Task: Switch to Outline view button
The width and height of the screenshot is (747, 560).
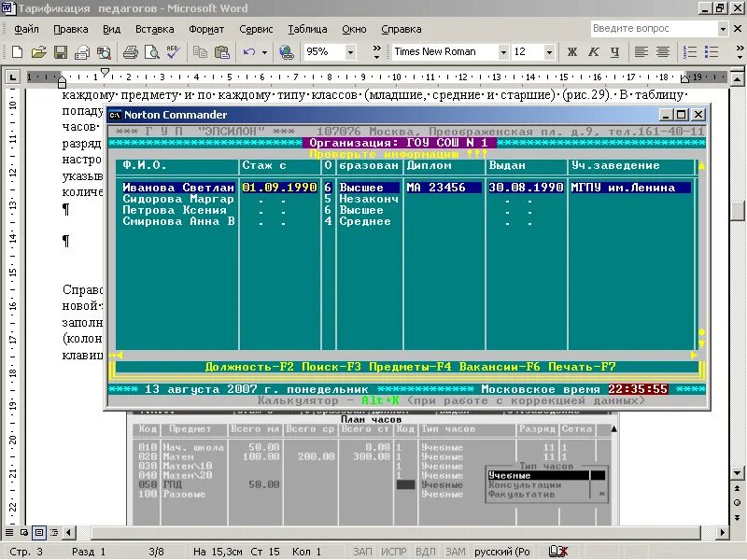Action: pyautogui.click(x=54, y=532)
